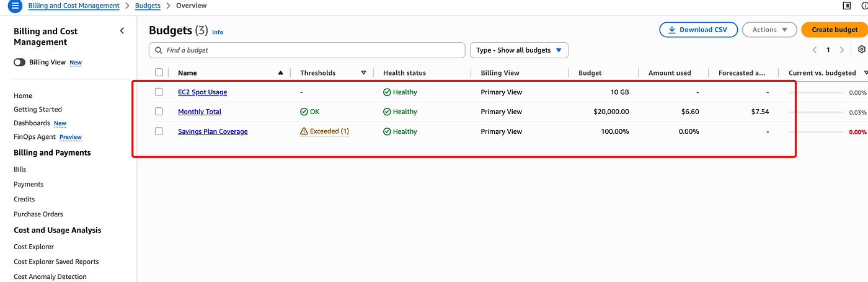Click the Monthly Total progress bar

(x=816, y=112)
